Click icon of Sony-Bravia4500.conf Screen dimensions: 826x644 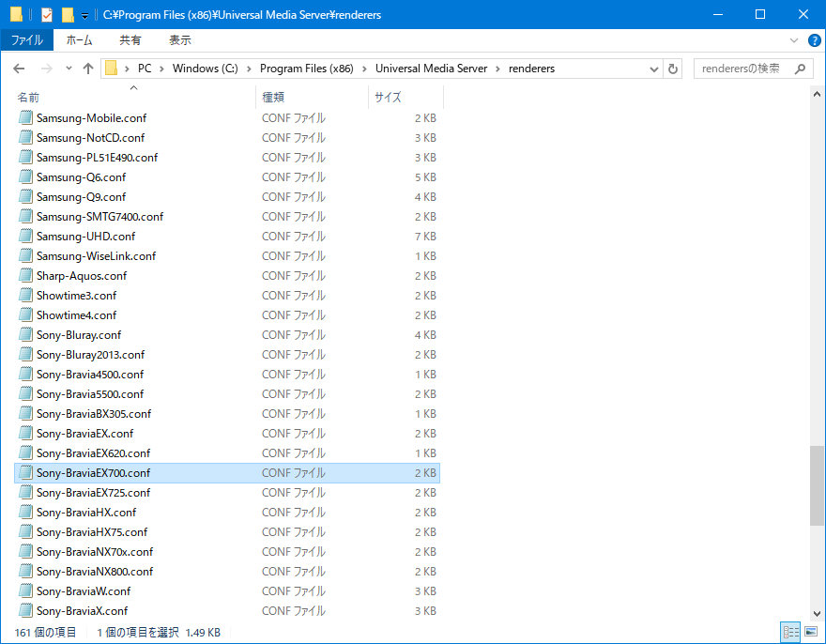click(25, 374)
